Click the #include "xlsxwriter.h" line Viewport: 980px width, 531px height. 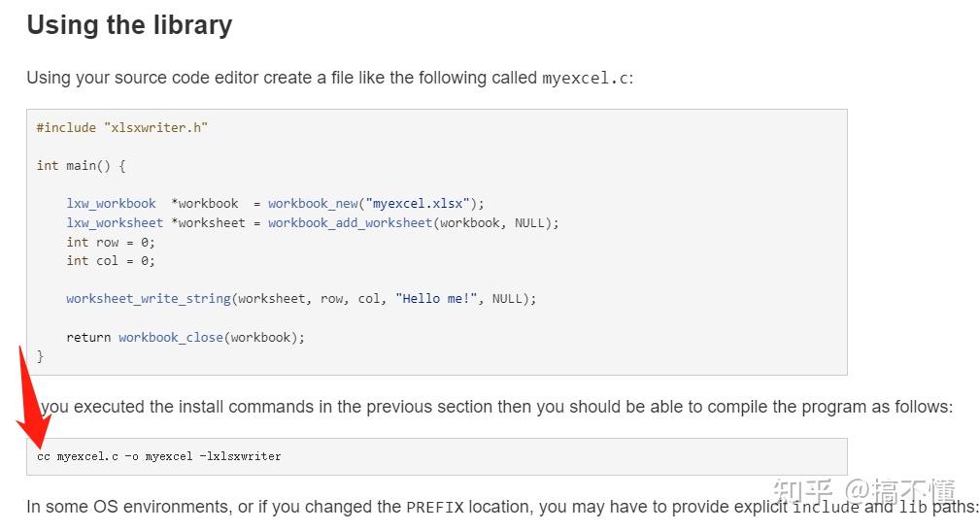(x=121, y=128)
